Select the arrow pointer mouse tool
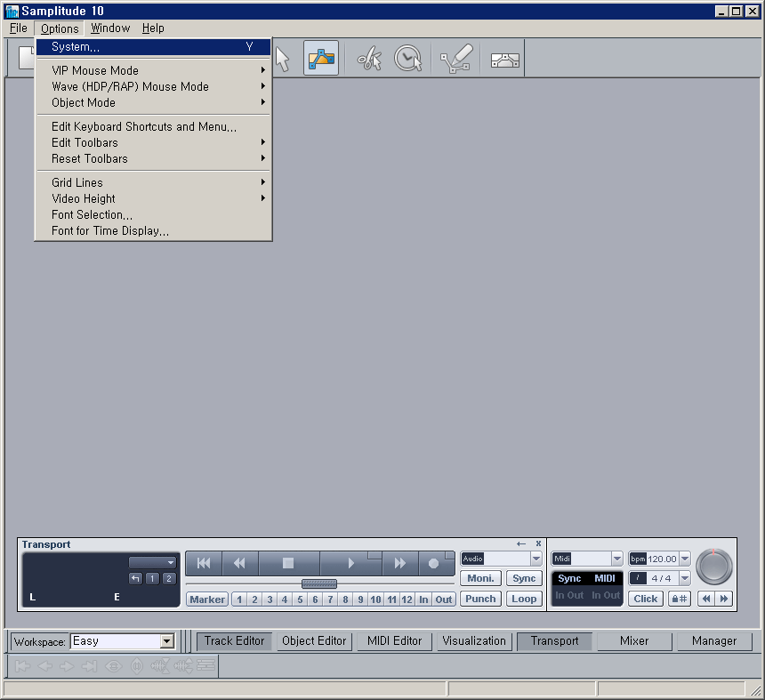 coord(283,59)
